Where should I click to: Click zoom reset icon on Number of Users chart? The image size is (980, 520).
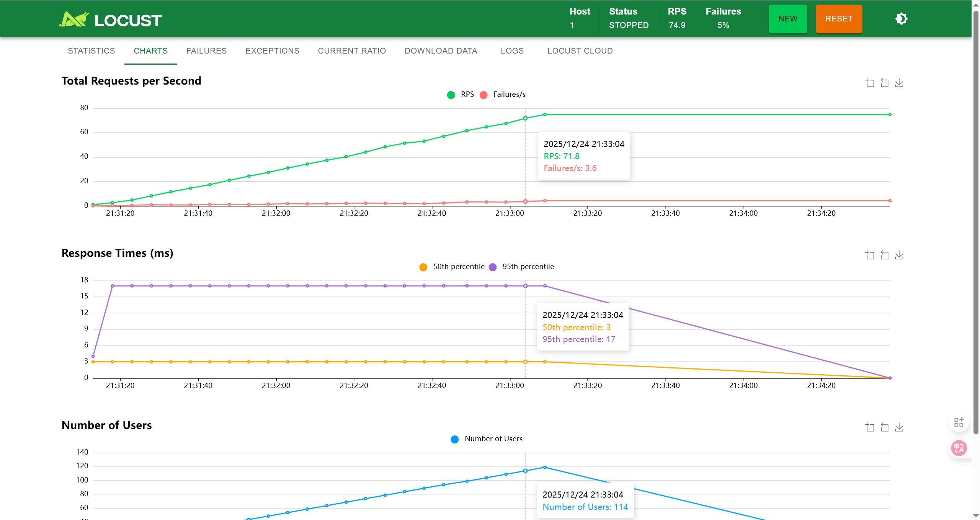click(x=884, y=427)
